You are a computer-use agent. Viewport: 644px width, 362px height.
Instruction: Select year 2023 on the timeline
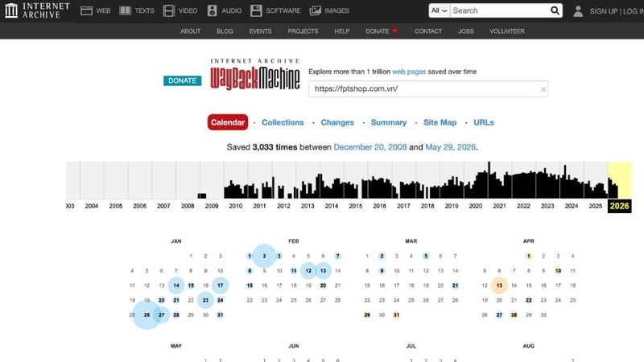coord(547,206)
